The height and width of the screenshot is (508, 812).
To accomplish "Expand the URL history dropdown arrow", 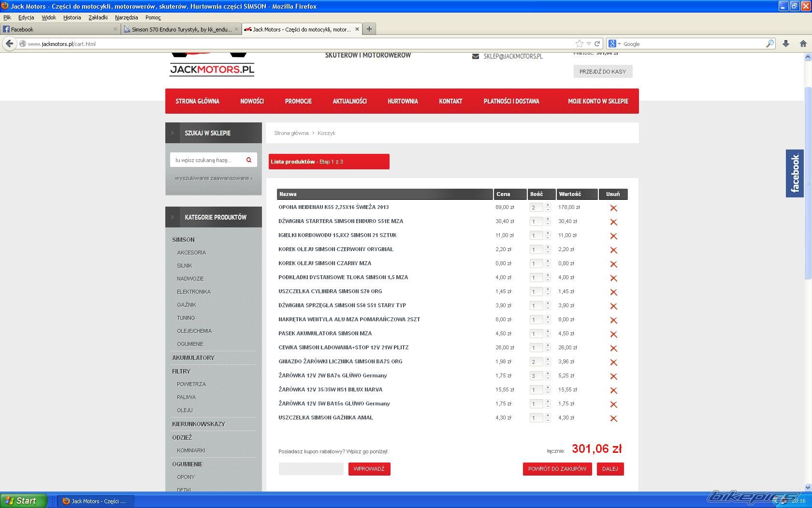I will coord(589,44).
